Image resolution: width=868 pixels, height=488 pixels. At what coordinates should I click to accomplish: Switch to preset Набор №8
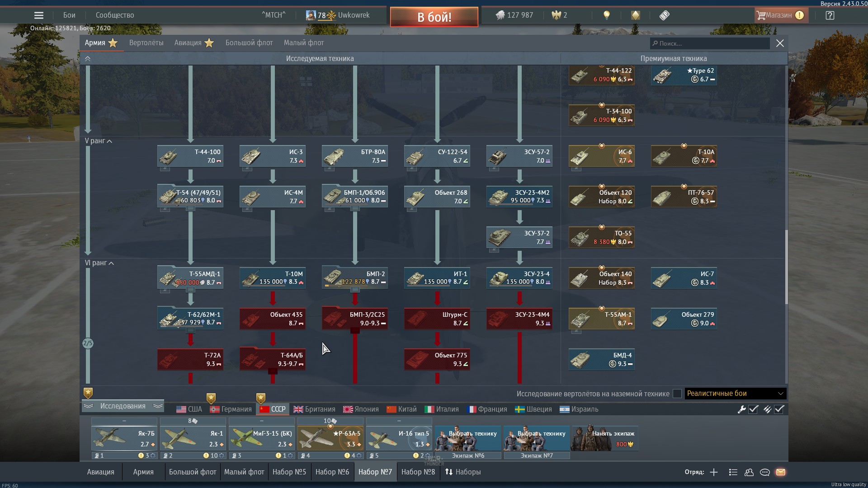coord(418,472)
